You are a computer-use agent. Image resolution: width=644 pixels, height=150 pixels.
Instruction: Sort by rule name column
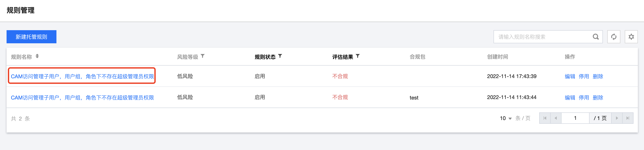click(x=37, y=56)
